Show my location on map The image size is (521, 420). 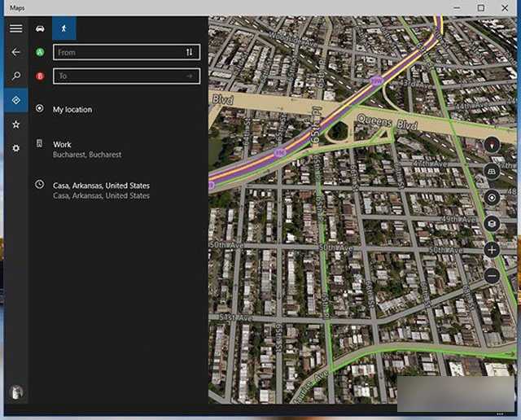click(492, 197)
